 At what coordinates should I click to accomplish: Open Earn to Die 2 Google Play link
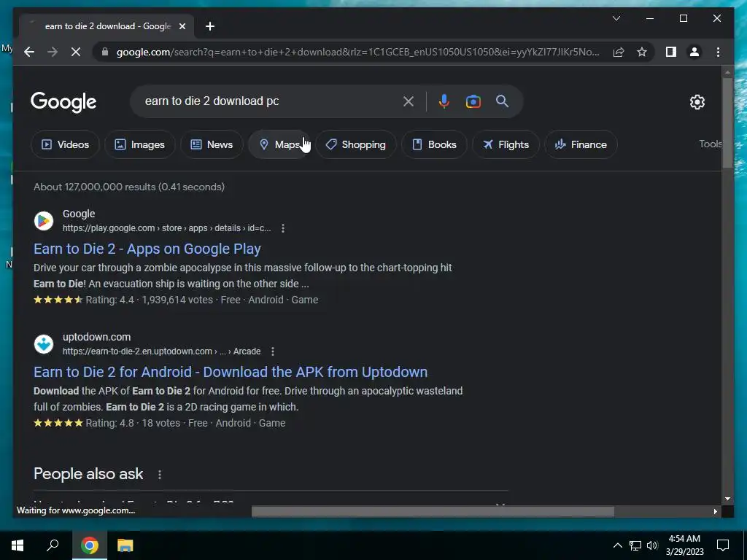tap(147, 249)
